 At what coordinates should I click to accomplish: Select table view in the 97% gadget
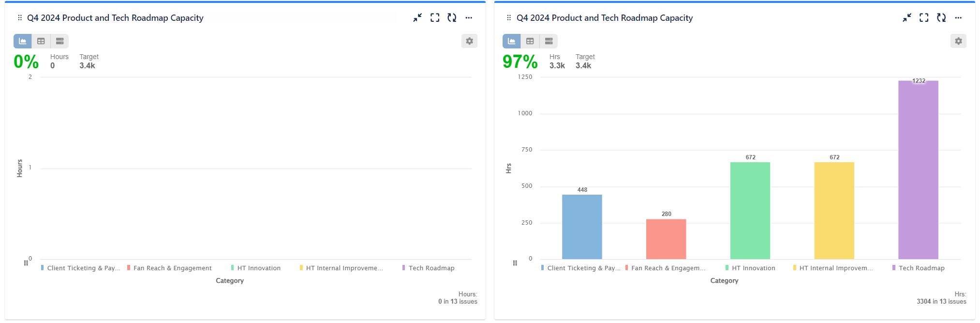[530, 41]
